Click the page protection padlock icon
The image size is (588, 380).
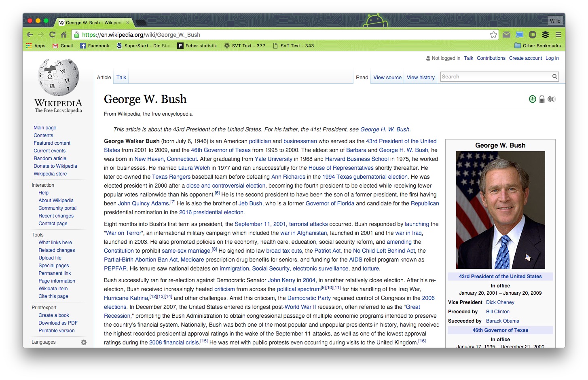(542, 99)
